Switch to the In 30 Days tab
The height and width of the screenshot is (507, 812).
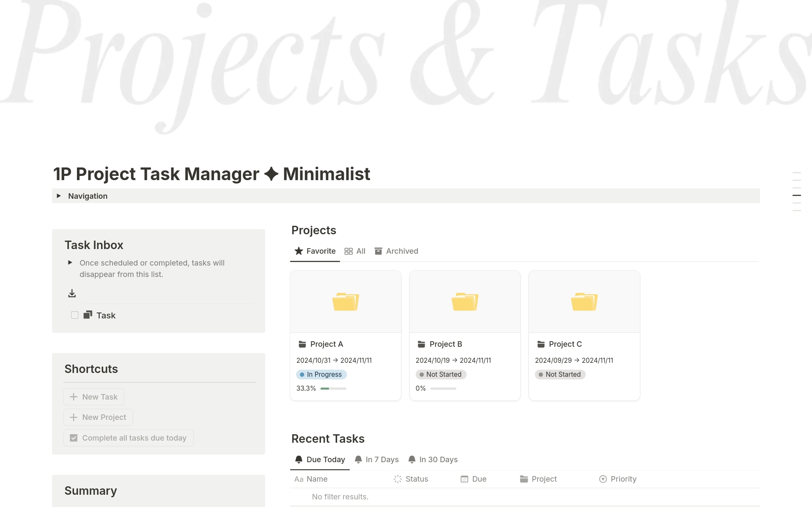pos(438,459)
